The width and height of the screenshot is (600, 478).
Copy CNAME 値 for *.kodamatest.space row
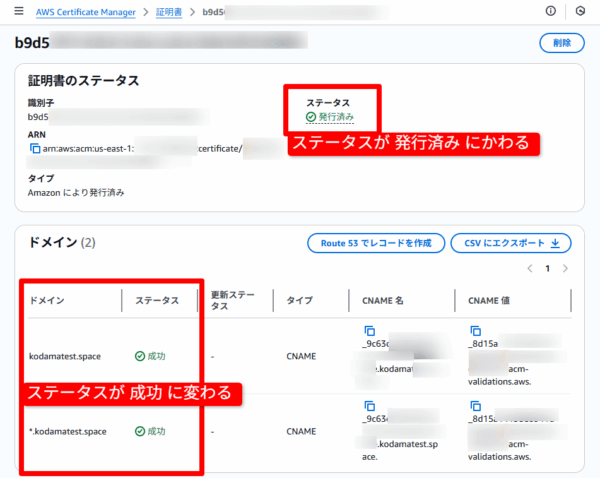[x=474, y=405]
